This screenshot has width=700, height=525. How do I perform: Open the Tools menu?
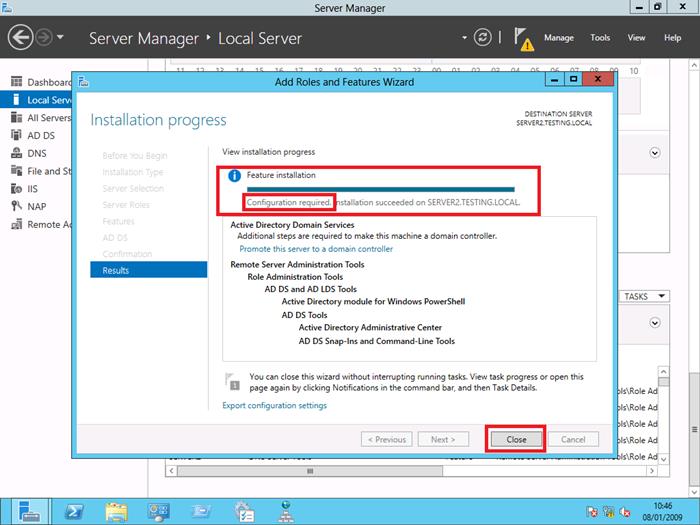tap(600, 38)
